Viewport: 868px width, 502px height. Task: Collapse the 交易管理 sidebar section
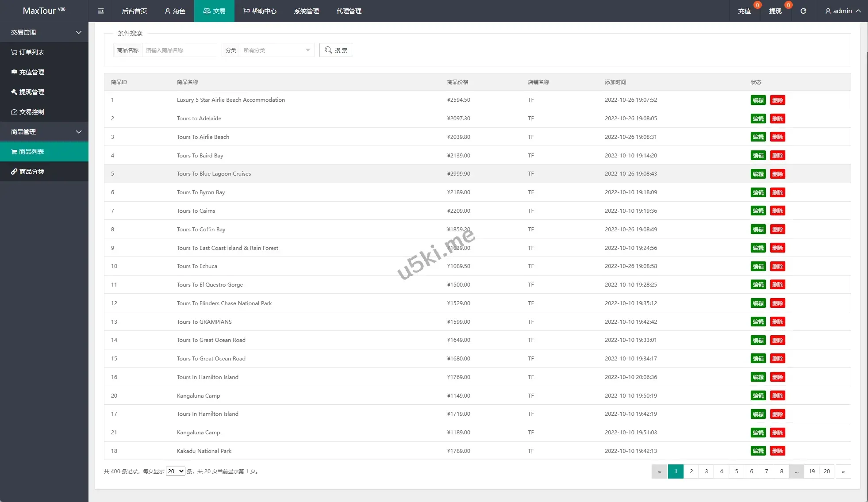pyautogui.click(x=44, y=32)
